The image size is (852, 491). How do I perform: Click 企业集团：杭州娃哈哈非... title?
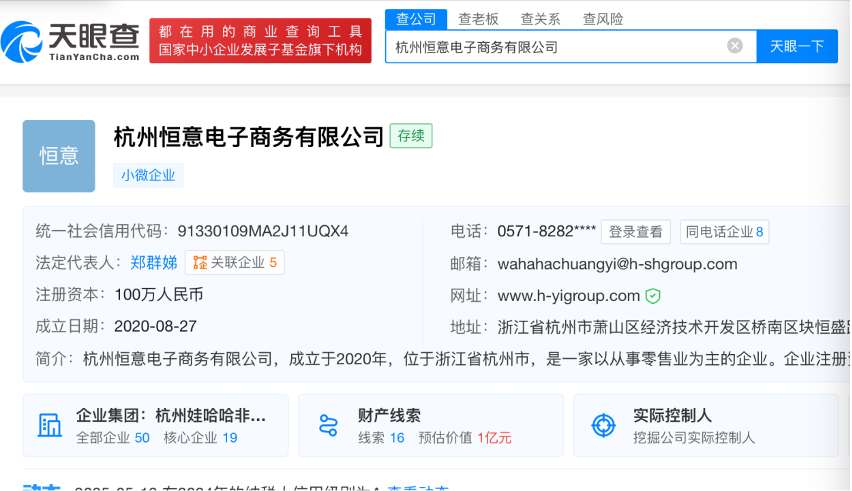point(171,416)
